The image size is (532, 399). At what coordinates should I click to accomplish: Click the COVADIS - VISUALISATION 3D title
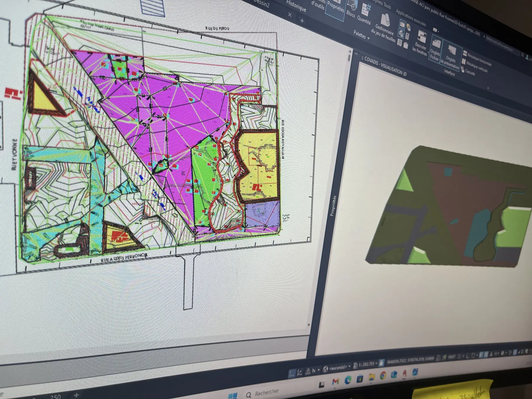pyautogui.click(x=385, y=67)
